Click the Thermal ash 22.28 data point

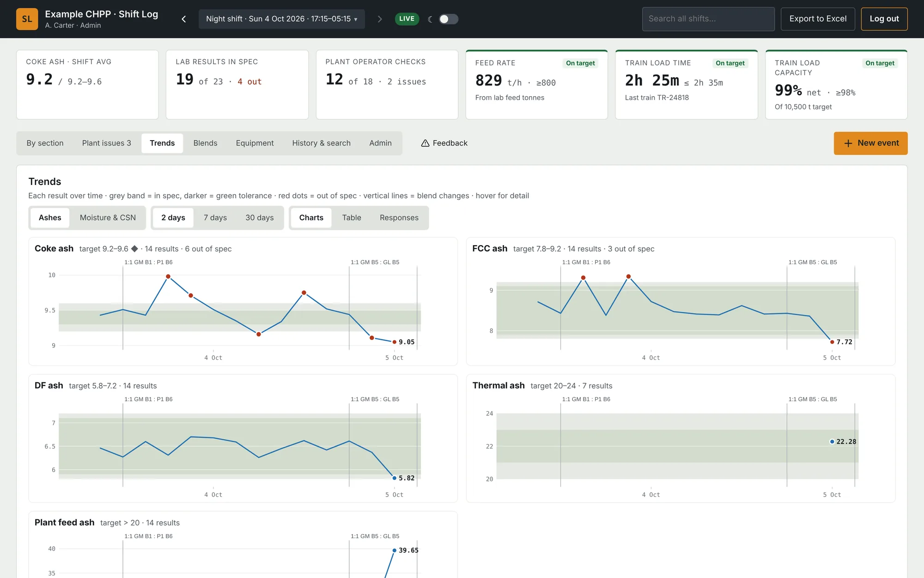832,442
